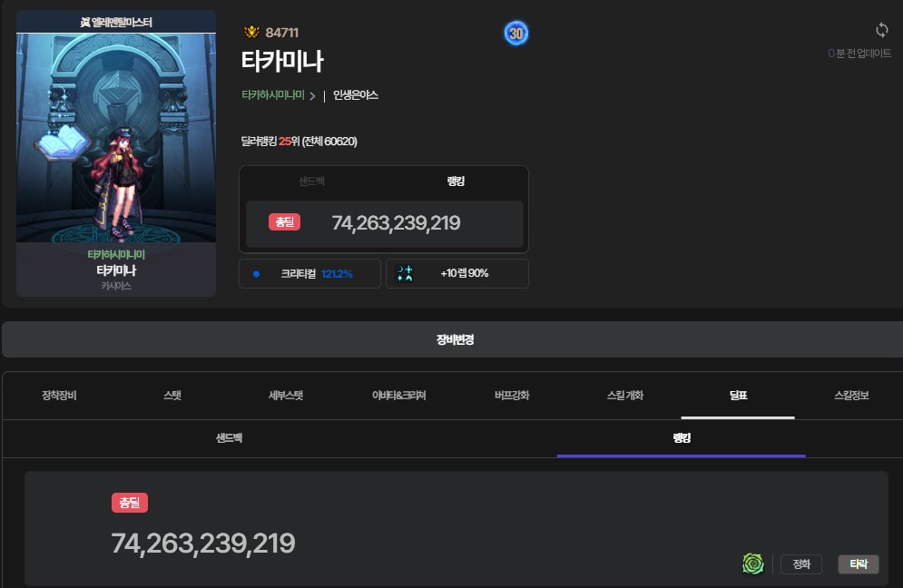903x588 pixels.
Task: Switch to the 버프강화 tab
Action: (512, 396)
